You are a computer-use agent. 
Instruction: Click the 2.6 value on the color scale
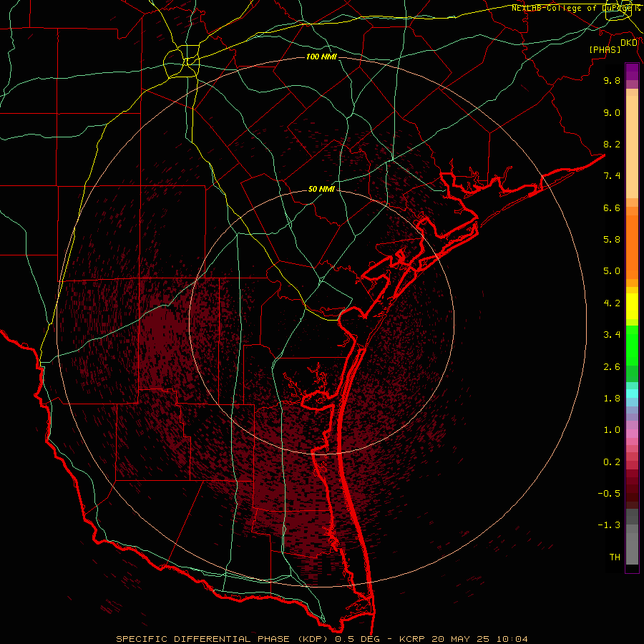pos(612,367)
